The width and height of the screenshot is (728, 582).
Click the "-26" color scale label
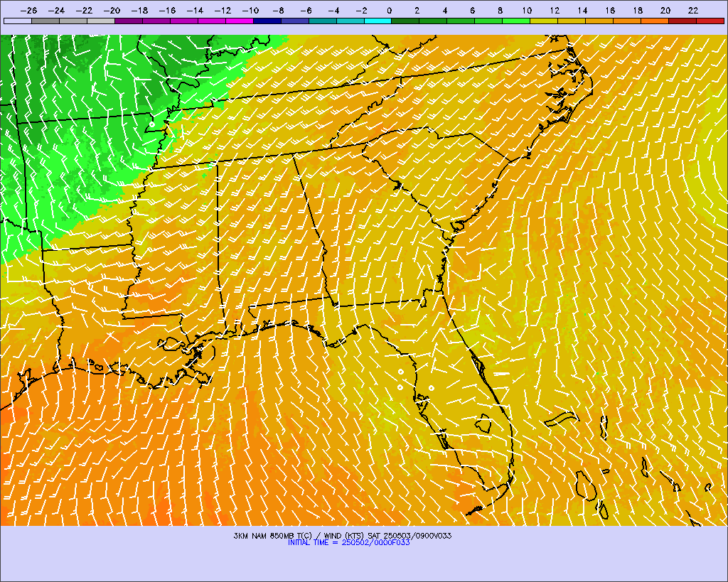[x=28, y=10]
